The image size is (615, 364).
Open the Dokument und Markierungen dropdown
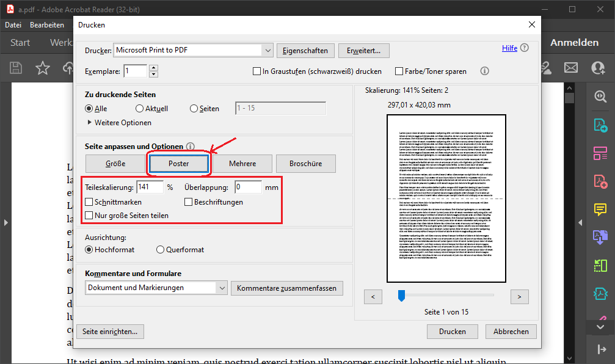pyautogui.click(x=156, y=288)
